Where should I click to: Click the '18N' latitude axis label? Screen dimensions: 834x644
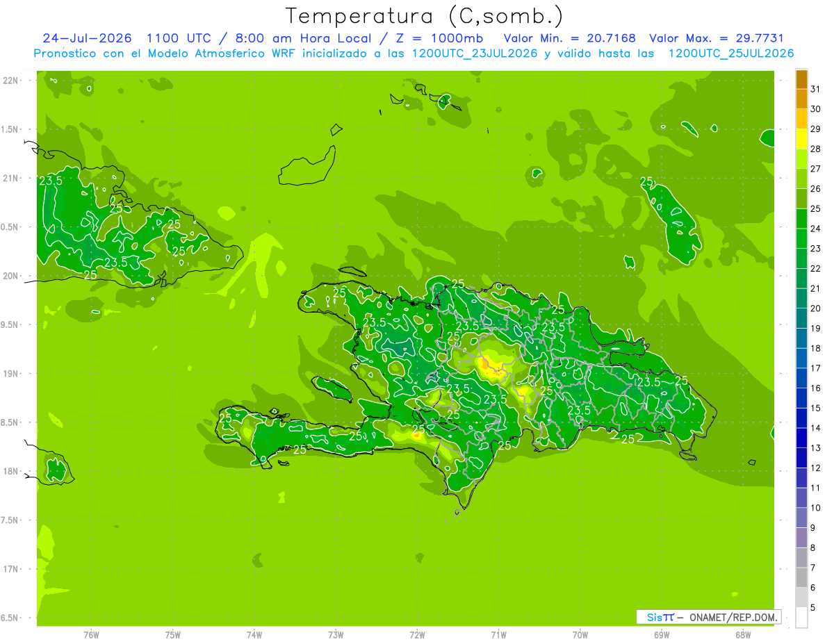pos(10,471)
